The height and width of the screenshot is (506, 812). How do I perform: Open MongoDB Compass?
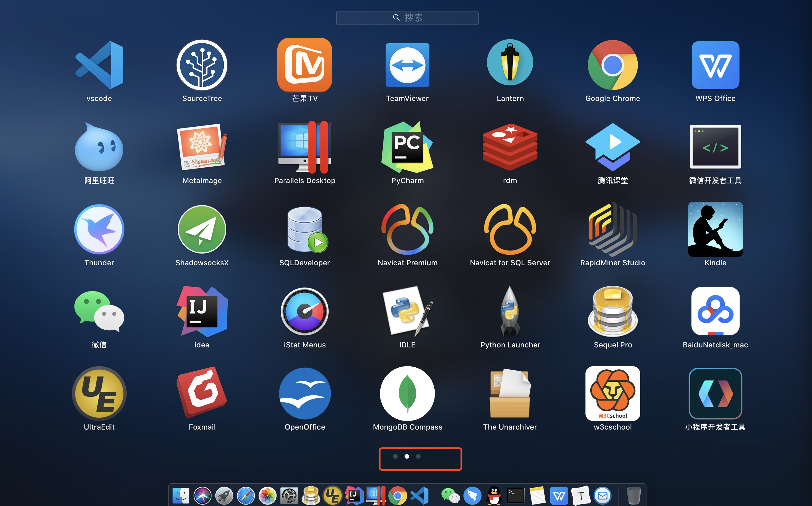[x=407, y=394]
